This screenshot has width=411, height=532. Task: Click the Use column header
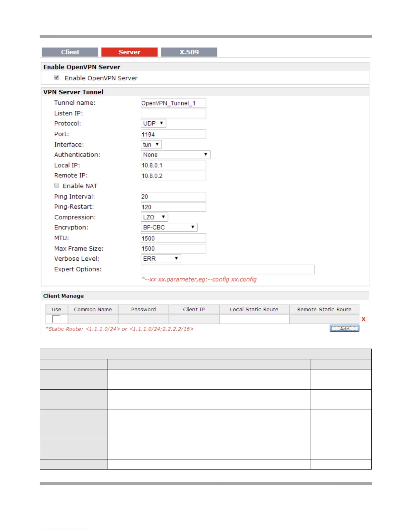pyautogui.click(x=56, y=309)
